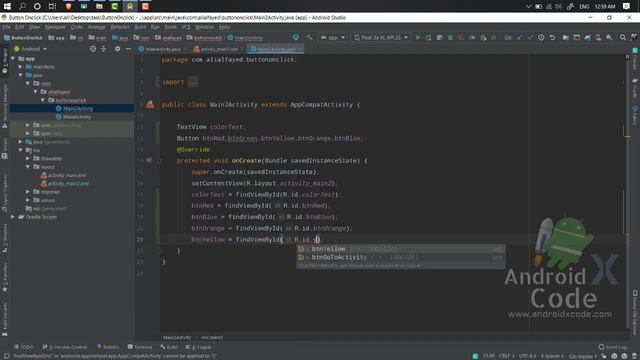Click the Sync Project with Gradle icon
This screenshot has height=360, width=640.
(x=587, y=38)
